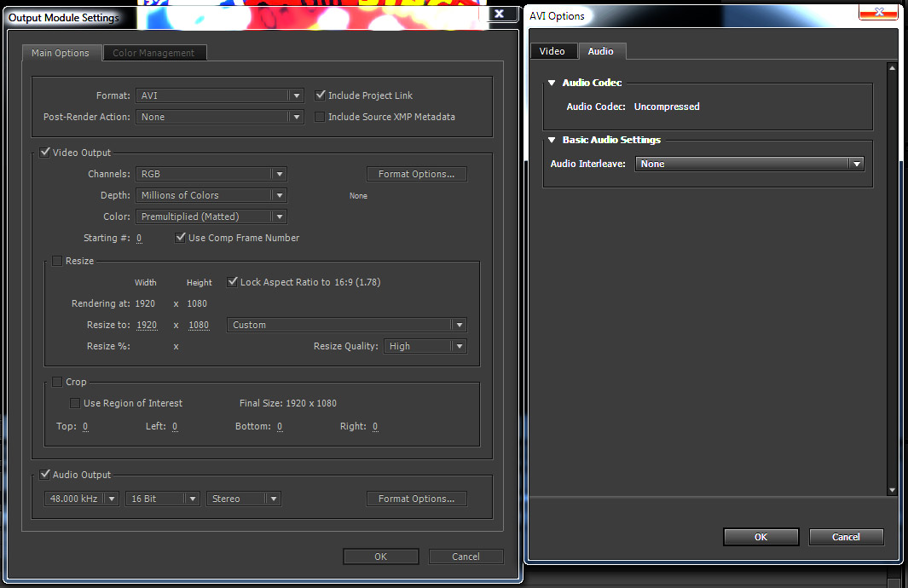908x588 pixels.
Task: Click the Uncompressed audio codec text
Action: click(x=667, y=107)
